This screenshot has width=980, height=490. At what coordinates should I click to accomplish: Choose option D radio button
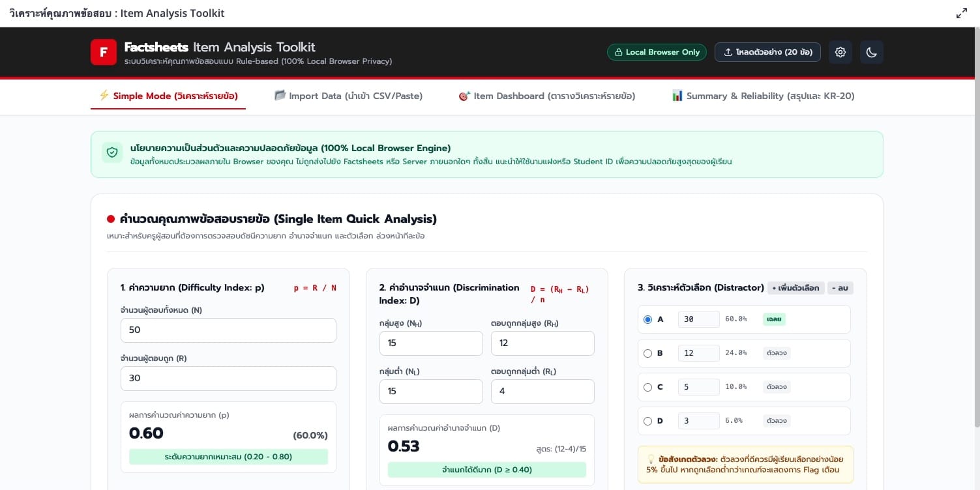[647, 421]
